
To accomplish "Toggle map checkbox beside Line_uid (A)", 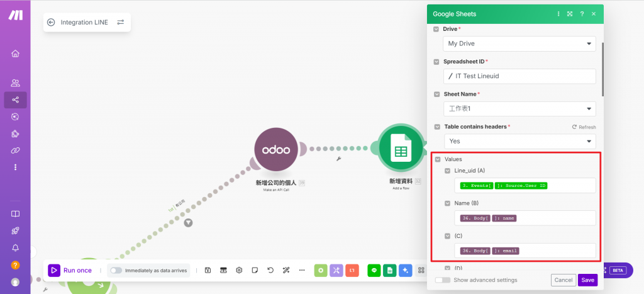I will coord(448,171).
